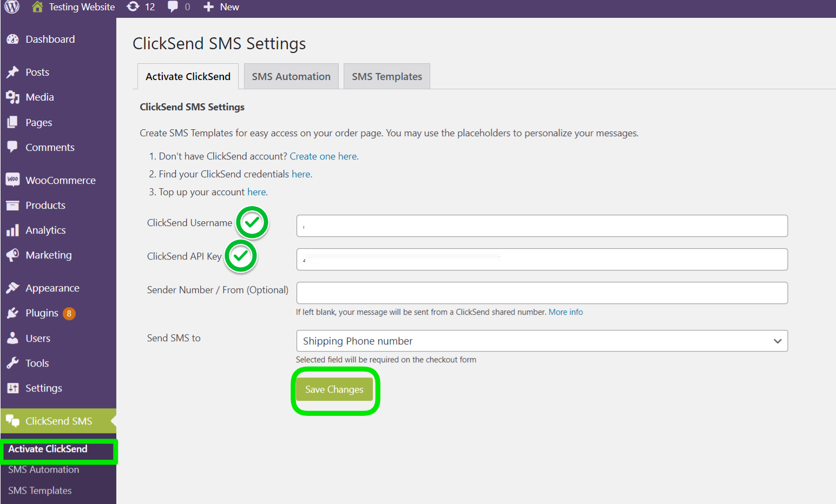836x504 pixels.
Task: Focus the ClickSend Username input field
Action: pyautogui.click(x=542, y=226)
